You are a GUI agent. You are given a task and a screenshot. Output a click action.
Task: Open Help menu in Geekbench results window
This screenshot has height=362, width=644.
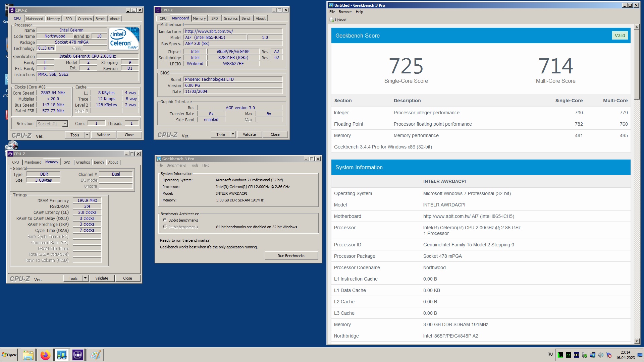coord(360,12)
